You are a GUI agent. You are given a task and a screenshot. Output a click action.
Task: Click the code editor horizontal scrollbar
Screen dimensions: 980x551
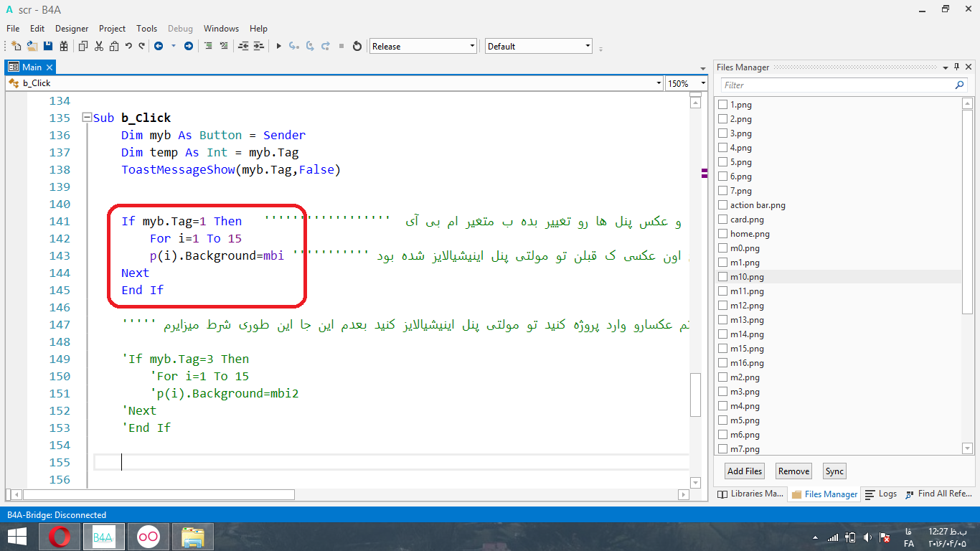[158, 494]
